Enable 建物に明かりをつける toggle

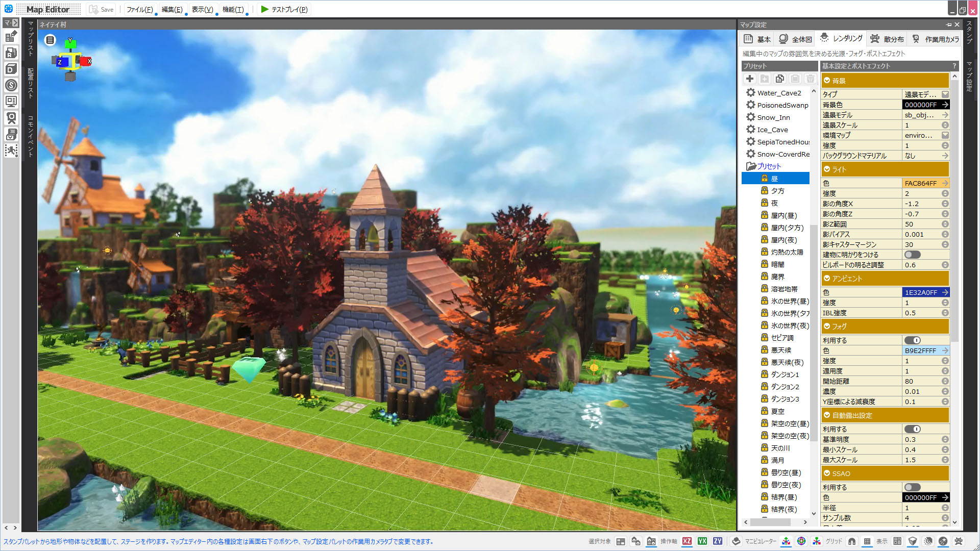coord(912,255)
